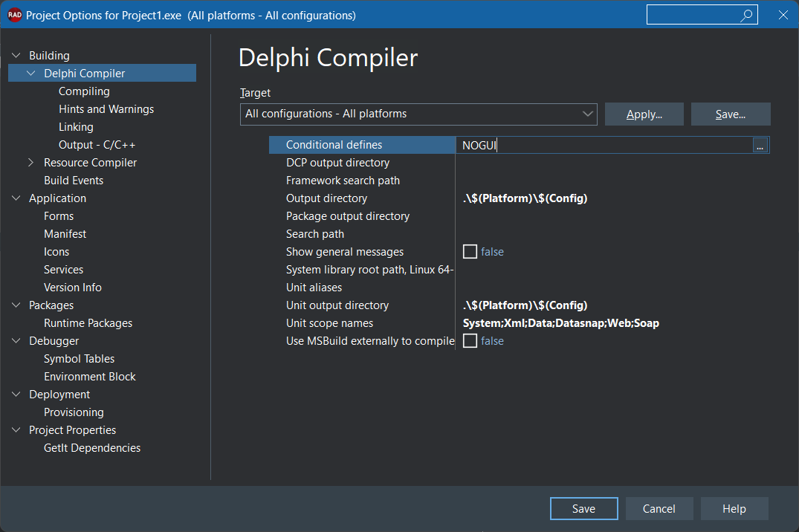Screen dimensions: 799x532
Task: Collapse the Application section chevron
Action: tap(16, 198)
